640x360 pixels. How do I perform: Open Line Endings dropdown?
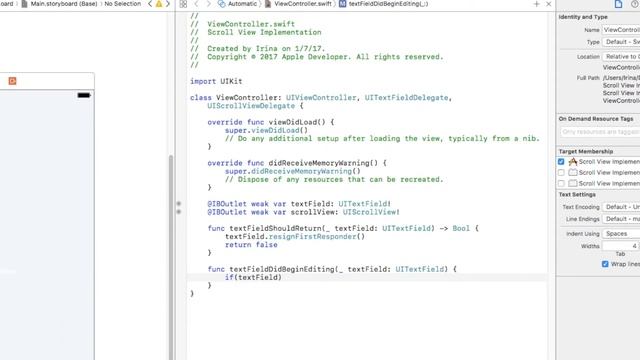[x=621, y=219]
